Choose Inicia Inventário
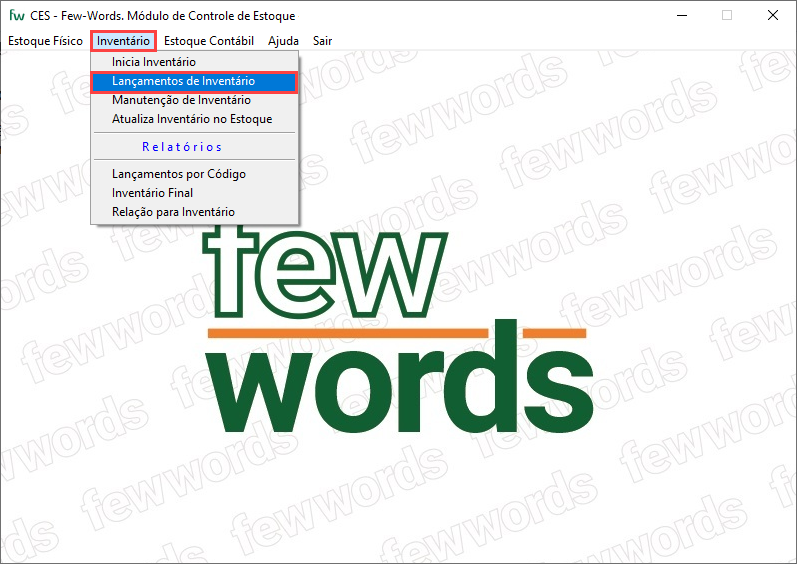 click(x=195, y=62)
